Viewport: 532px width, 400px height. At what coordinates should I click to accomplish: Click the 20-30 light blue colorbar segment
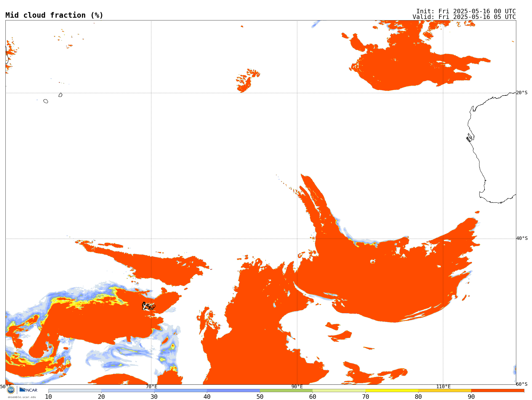[128, 391]
